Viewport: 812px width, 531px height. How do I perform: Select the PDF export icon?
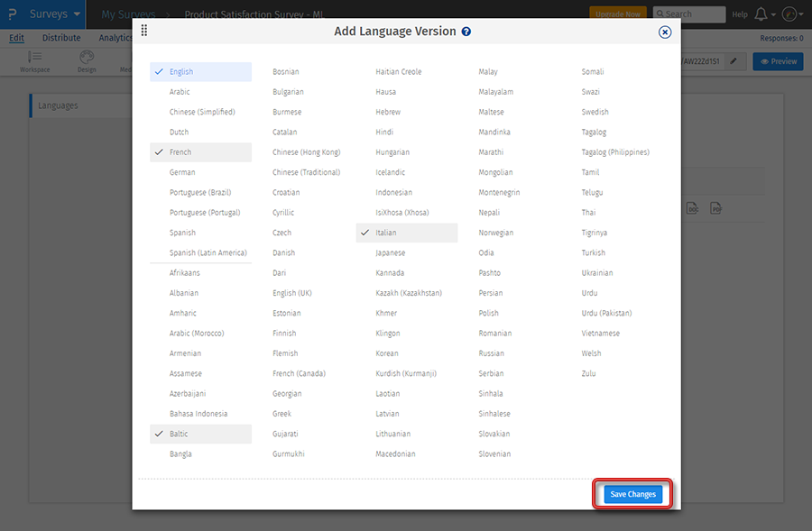click(x=715, y=207)
